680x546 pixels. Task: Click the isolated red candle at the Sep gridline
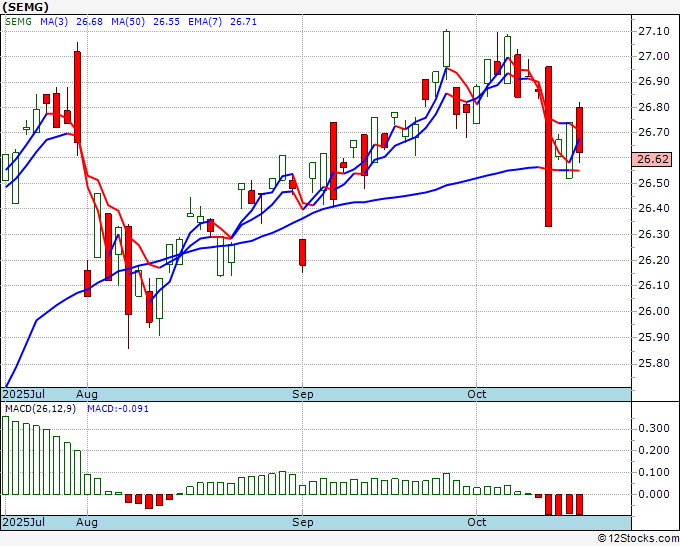302,252
